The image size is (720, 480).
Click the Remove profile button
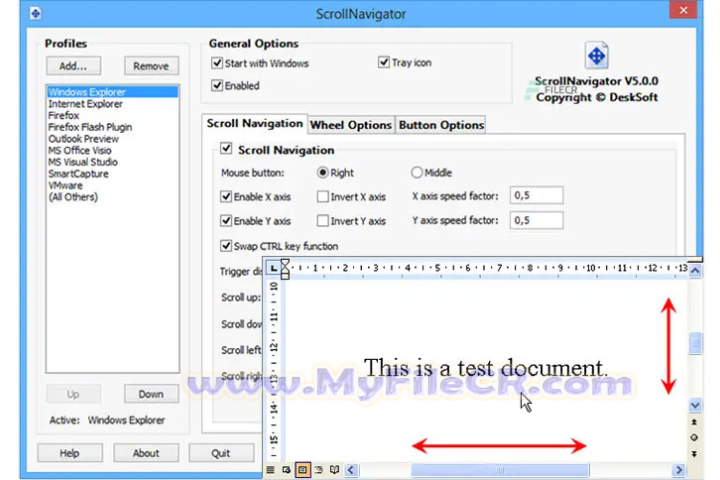click(x=151, y=66)
